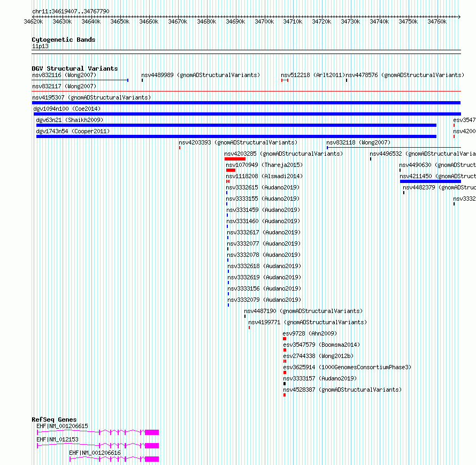Click the blue nsv4211450 variant bar

coord(431,181)
